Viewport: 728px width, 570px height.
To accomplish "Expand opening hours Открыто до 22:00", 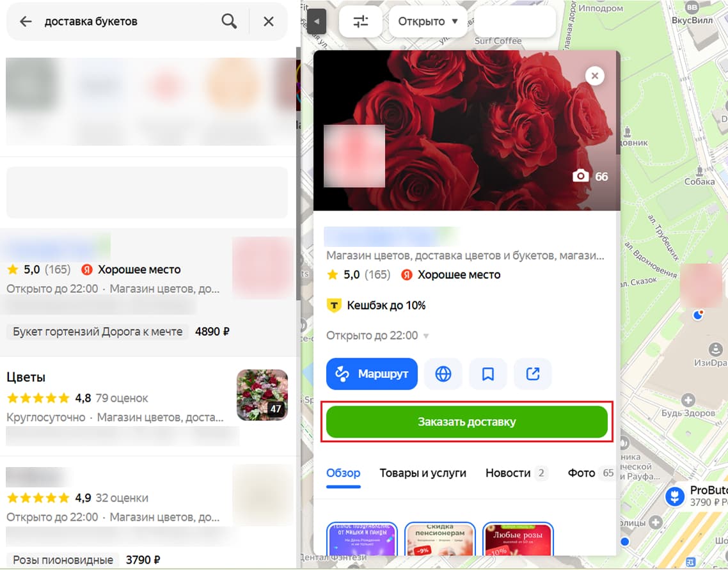I will (x=377, y=336).
